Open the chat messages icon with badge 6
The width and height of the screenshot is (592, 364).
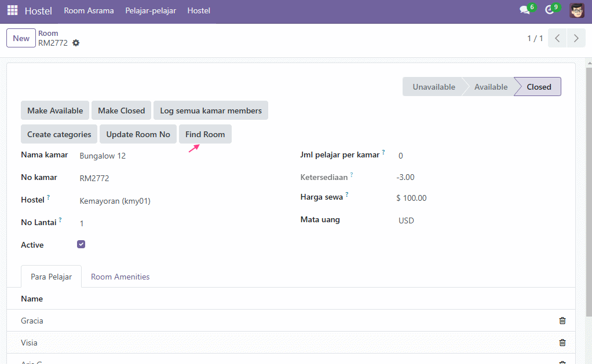point(527,9)
